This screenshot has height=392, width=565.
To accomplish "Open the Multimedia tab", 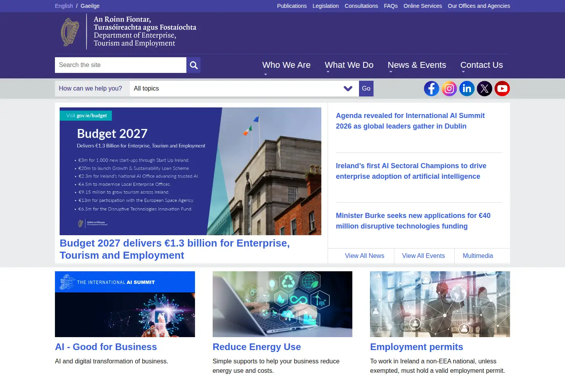I will (x=478, y=256).
